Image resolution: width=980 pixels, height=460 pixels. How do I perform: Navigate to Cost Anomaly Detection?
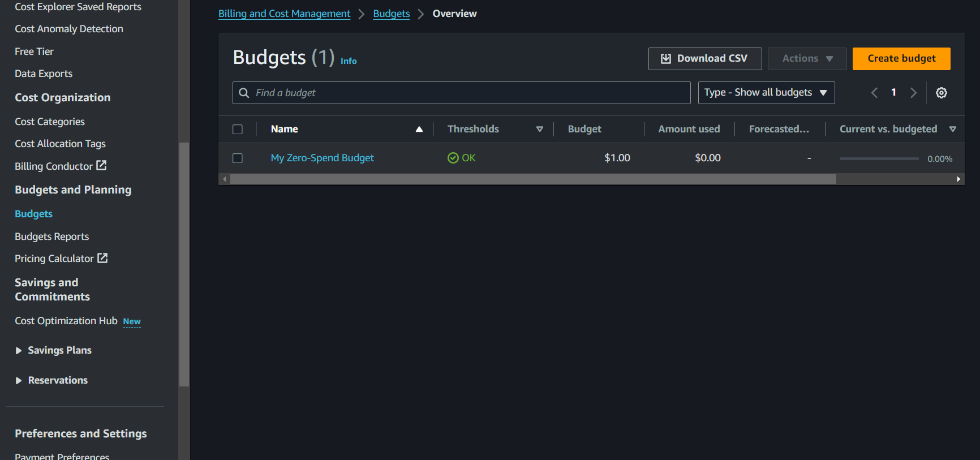pos(69,29)
